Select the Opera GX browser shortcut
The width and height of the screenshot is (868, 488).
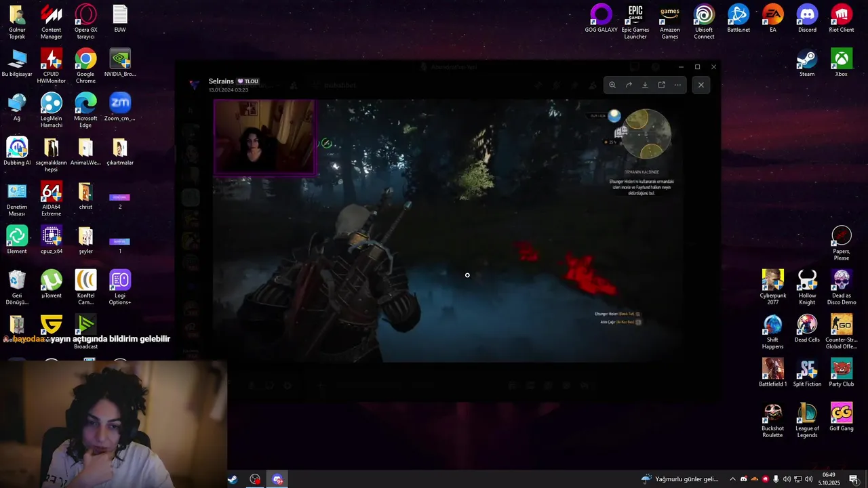coord(85,22)
